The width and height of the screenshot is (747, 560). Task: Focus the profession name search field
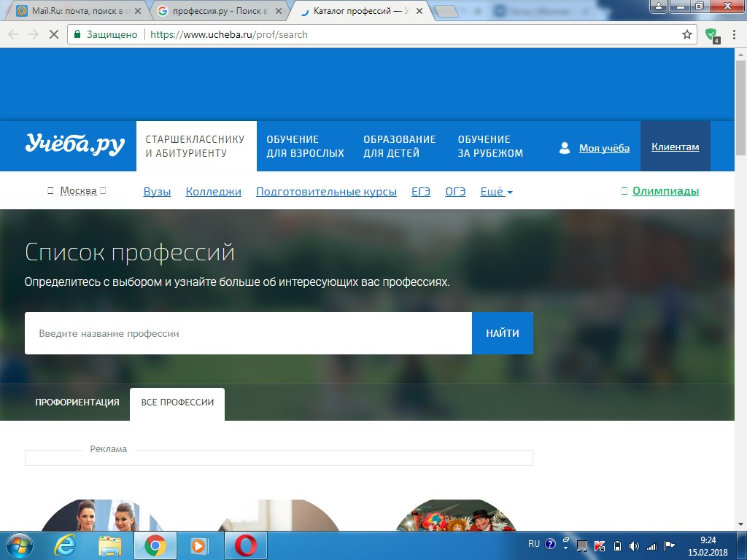[248, 333]
